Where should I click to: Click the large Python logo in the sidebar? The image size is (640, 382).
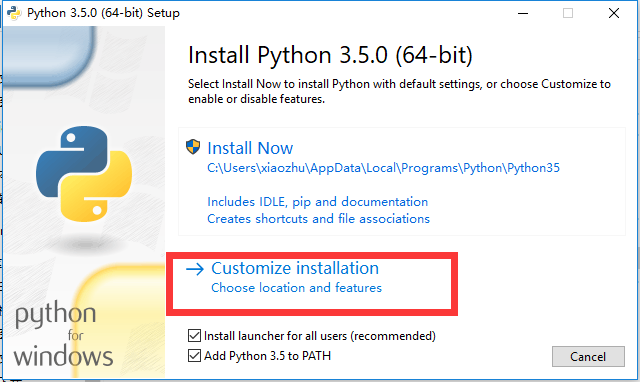84,174
